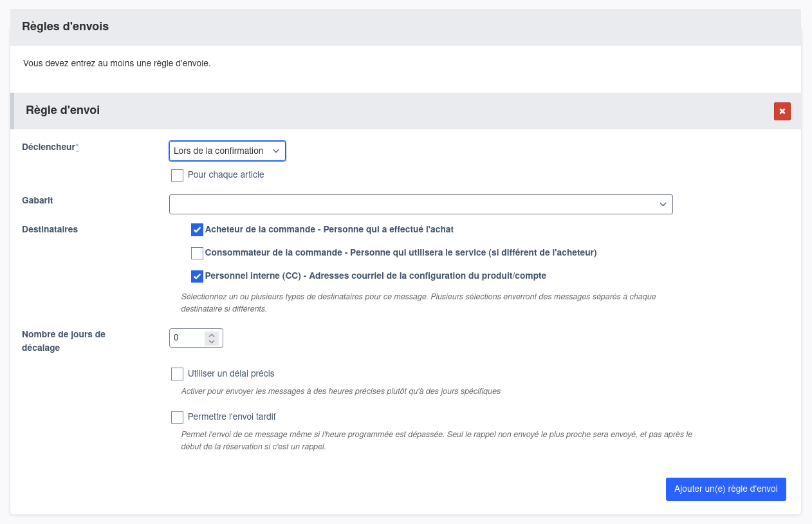This screenshot has width=812, height=524.
Task: Uncheck Acheteur de la commande recipient
Action: (x=197, y=230)
